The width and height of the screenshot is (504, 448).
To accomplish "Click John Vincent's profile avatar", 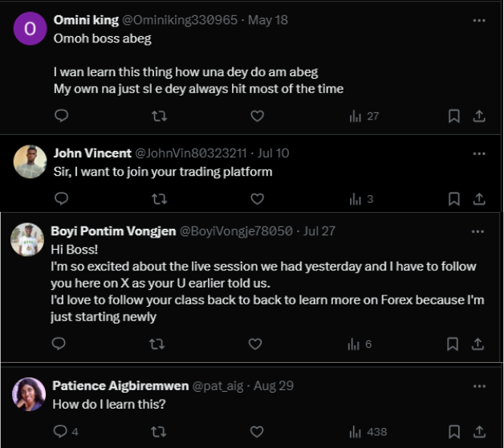I will (x=30, y=161).
